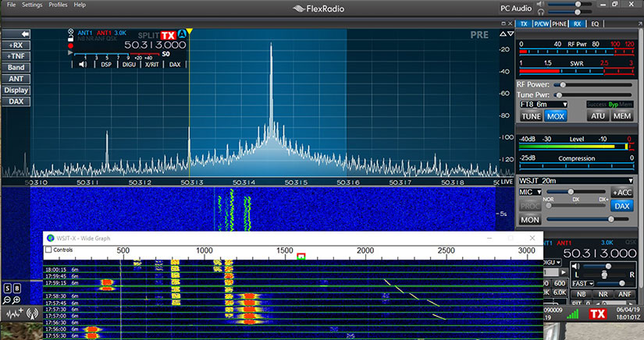This screenshot has height=340, width=644.
Task: Open the MIC input source dropdown
Action: [530, 192]
